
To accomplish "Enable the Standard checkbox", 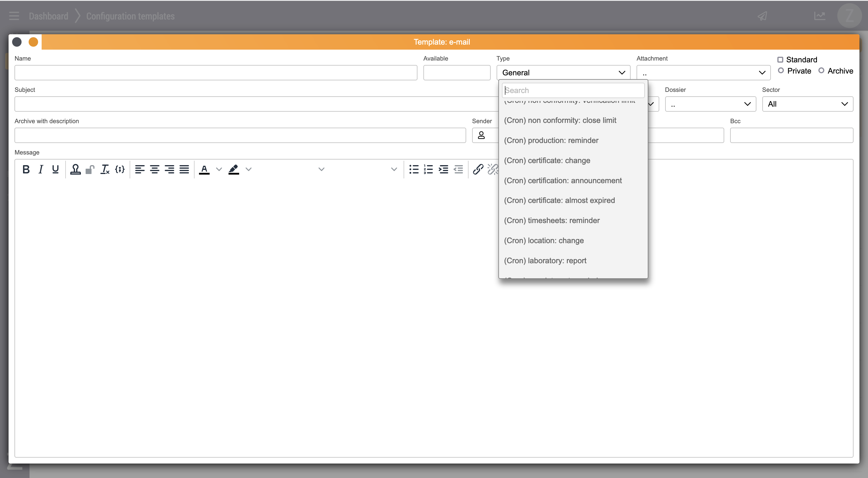I will point(780,60).
